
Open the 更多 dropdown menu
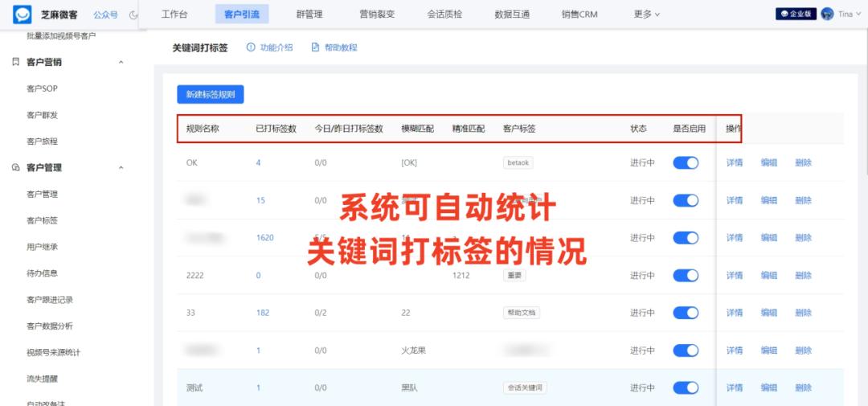[646, 14]
